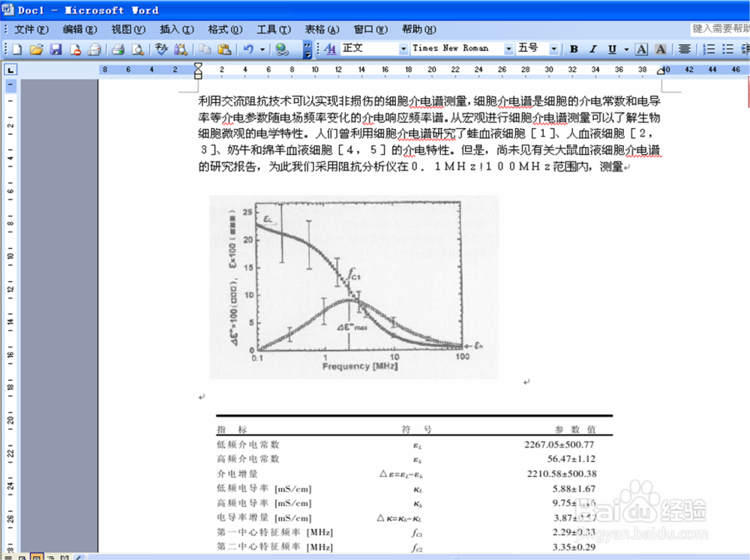Save the document with the Save icon

tap(56, 49)
